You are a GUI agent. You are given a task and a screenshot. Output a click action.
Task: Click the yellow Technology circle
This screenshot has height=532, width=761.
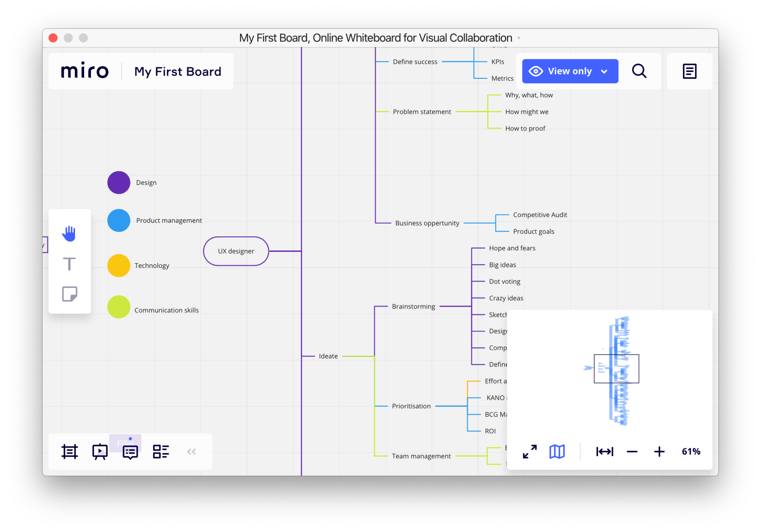point(119,266)
